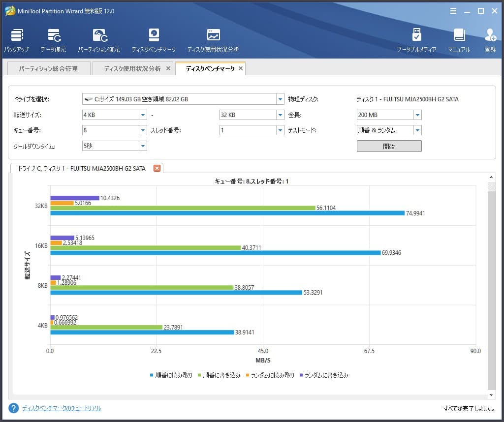Click the ランダムに読み取り orange legend swatch
504x422 pixels.
(x=247, y=375)
